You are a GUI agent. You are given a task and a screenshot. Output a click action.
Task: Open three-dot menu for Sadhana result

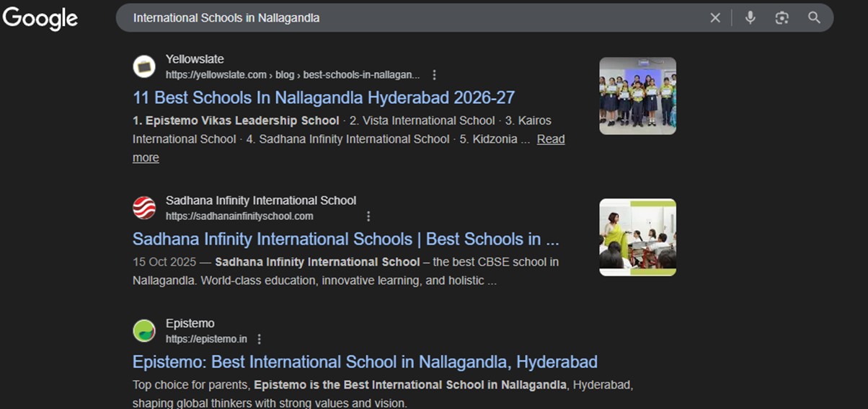(x=368, y=216)
